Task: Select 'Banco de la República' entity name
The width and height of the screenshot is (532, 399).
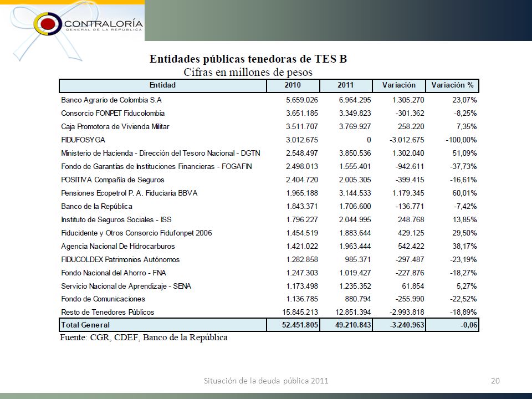Action: [x=96, y=206]
